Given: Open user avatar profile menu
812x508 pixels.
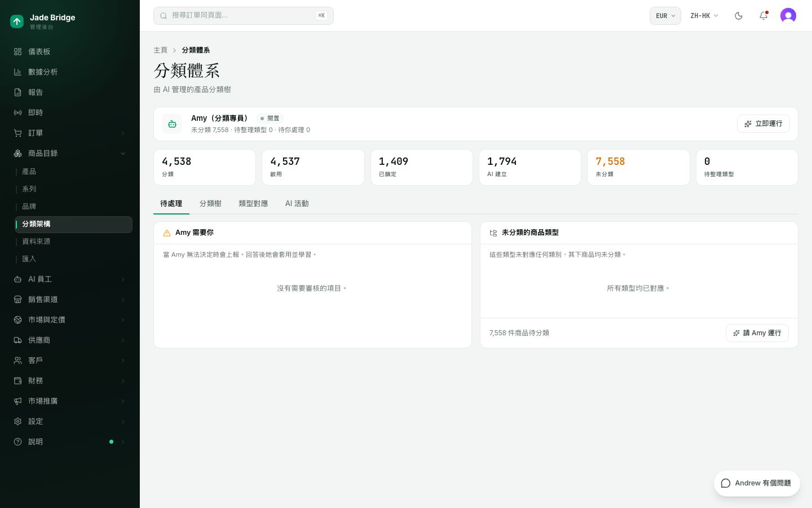Looking at the screenshot, I should [788, 16].
